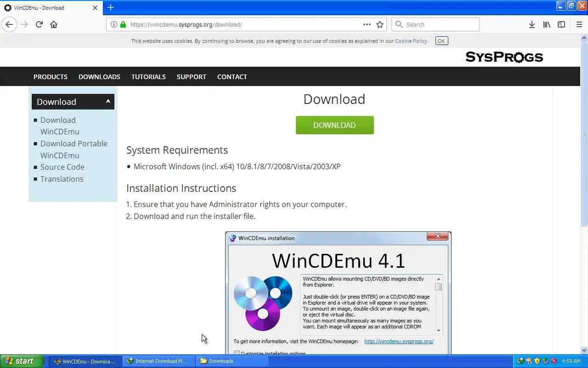
Task: Click the System Requirements heading
Action: point(177,150)
